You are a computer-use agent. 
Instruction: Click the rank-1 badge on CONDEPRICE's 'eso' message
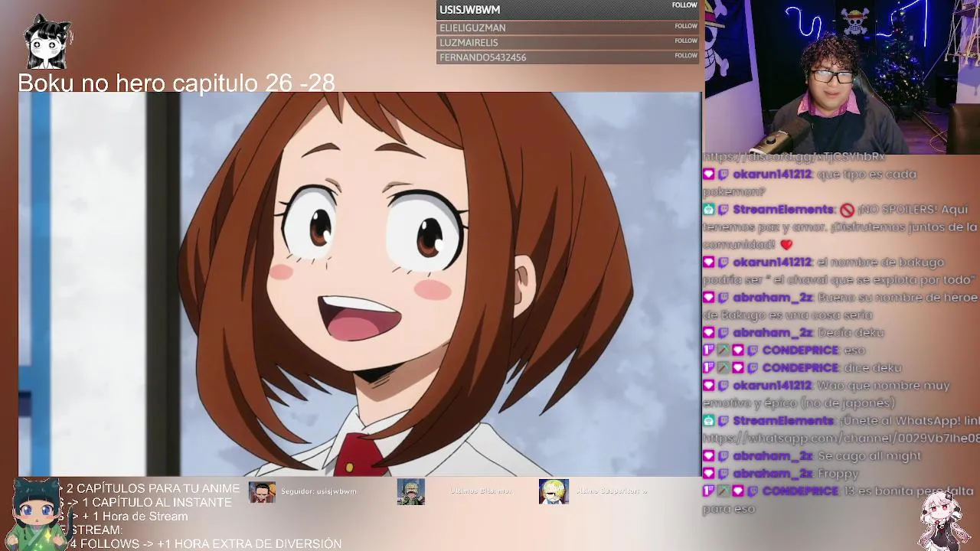pos(708,350)
